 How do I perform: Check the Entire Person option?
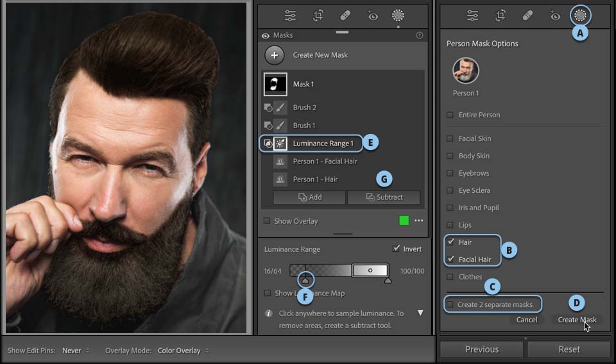(450, 115)
